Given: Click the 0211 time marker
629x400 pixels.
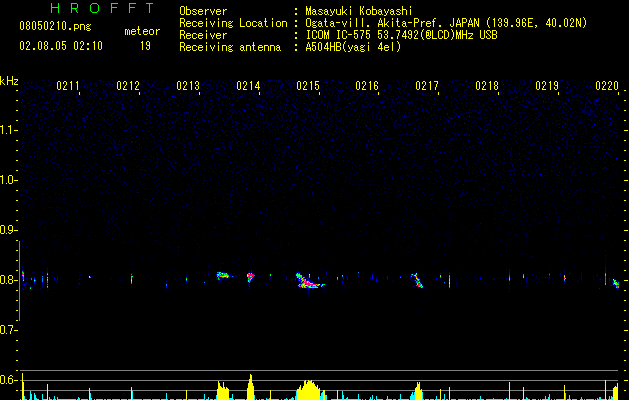Looking at the screenshot, I should click(67, 86).
